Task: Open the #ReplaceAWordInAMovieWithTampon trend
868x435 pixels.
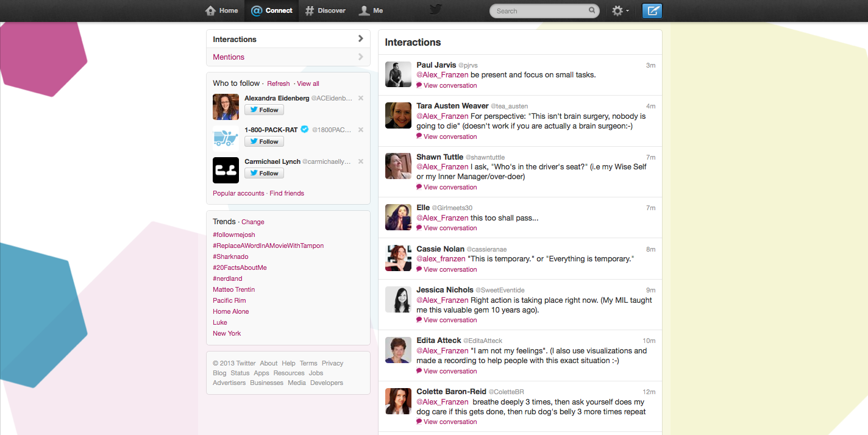Action: click(x=268, y=246)
